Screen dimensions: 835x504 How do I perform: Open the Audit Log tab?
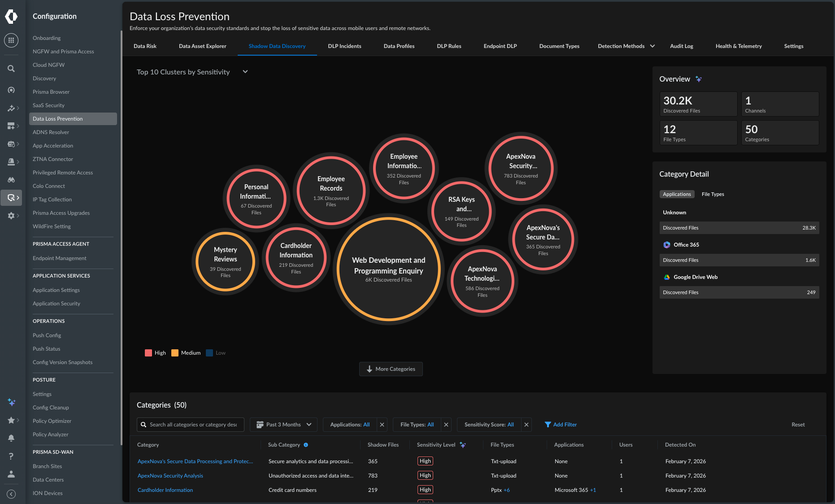tap(682, 46)
